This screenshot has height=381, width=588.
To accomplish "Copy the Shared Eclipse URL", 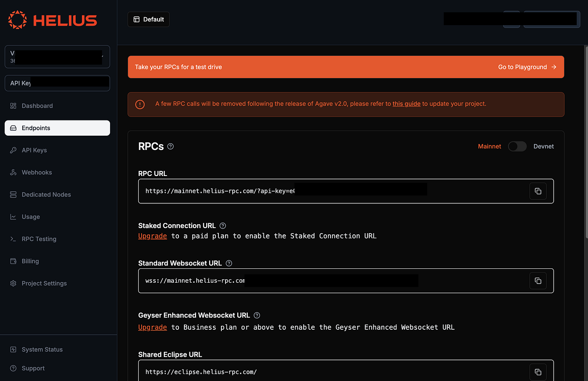I will (x=538, y=372).
